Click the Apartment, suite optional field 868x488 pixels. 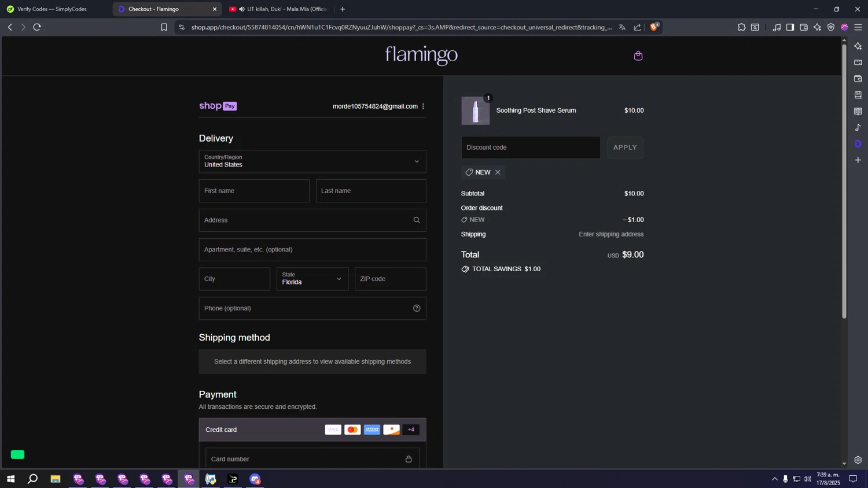click(312, 250)
